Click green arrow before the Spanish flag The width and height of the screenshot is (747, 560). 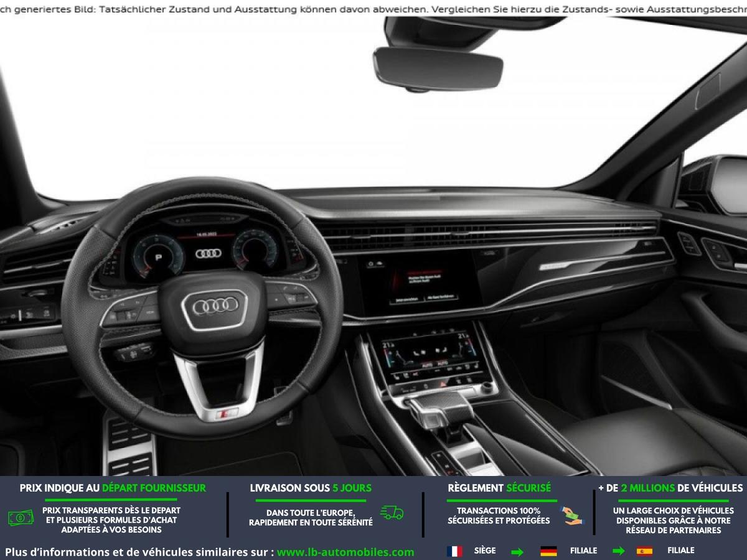(x=619, y=551)
